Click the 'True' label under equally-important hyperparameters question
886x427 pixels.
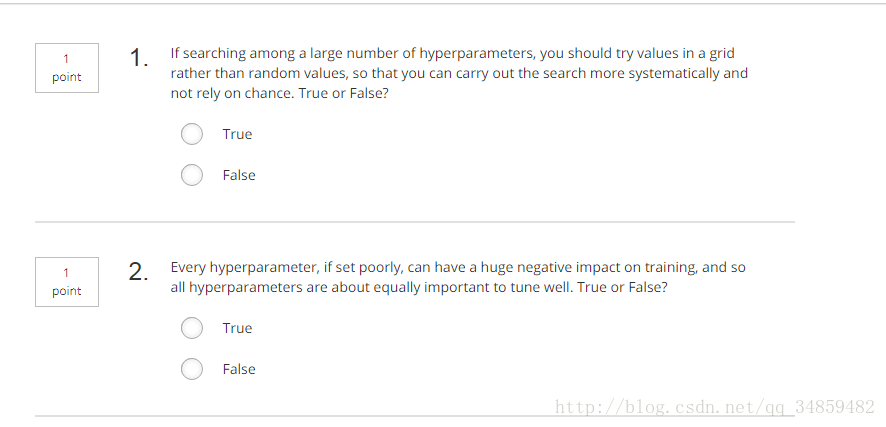click(237, 328)
